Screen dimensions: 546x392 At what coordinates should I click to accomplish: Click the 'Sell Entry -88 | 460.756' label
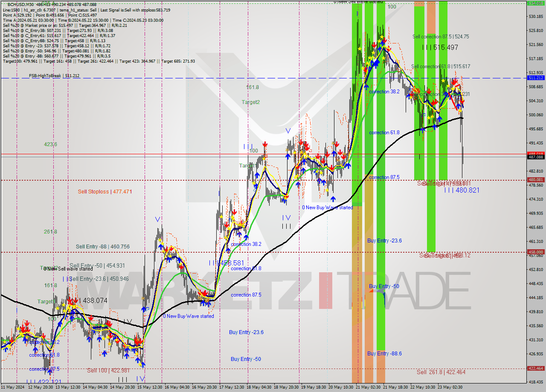(x=103, y=247)
